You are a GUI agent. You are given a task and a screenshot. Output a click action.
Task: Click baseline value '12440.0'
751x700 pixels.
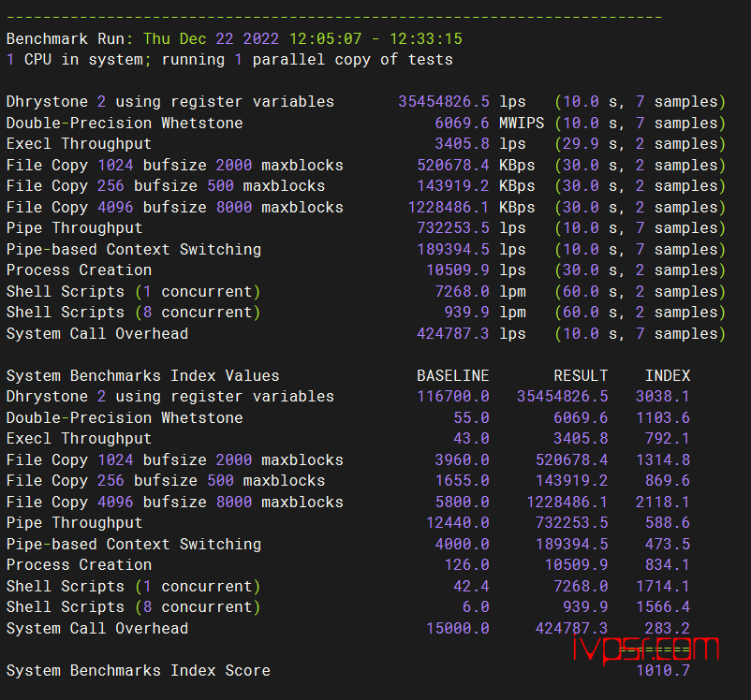[x=457, y=523]
